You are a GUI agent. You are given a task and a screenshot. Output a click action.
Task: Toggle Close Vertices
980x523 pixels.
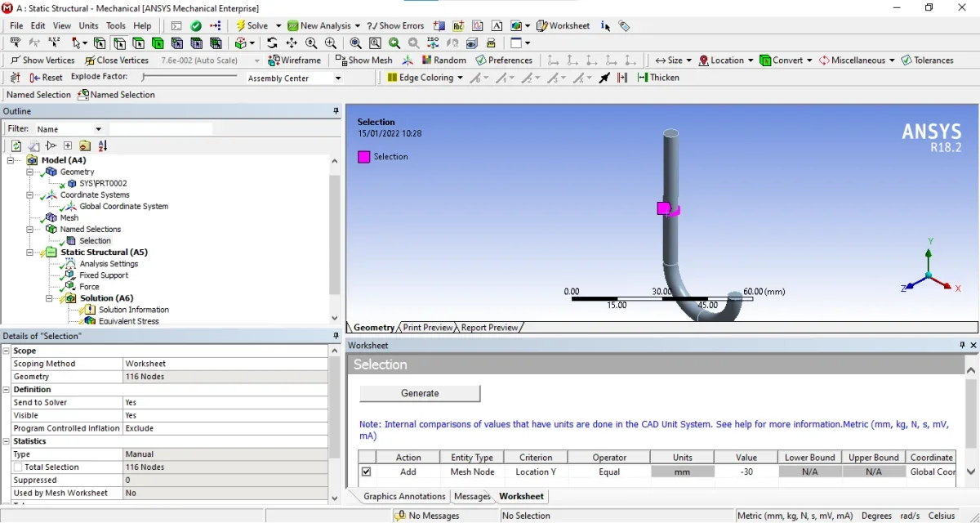[115, 60]
